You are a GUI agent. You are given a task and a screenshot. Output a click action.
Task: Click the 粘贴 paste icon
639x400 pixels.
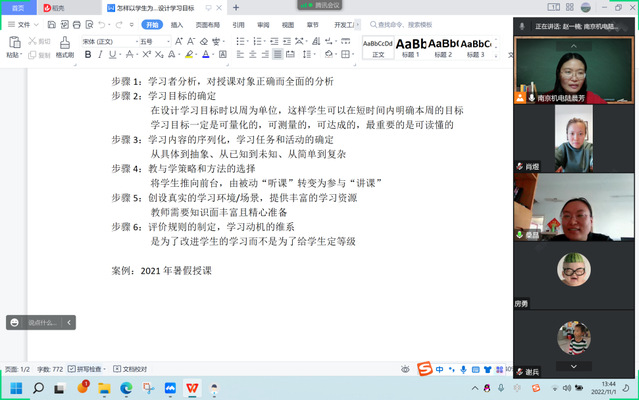13,46
